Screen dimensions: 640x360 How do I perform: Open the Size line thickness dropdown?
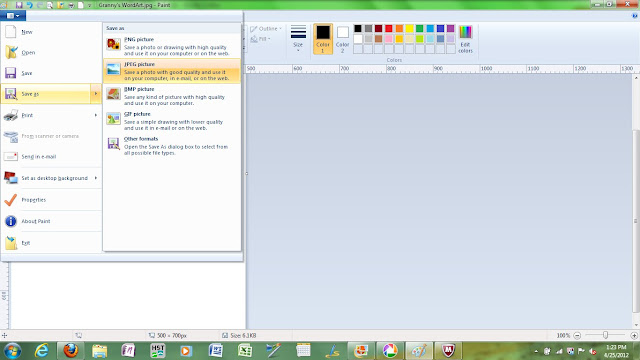298,38
